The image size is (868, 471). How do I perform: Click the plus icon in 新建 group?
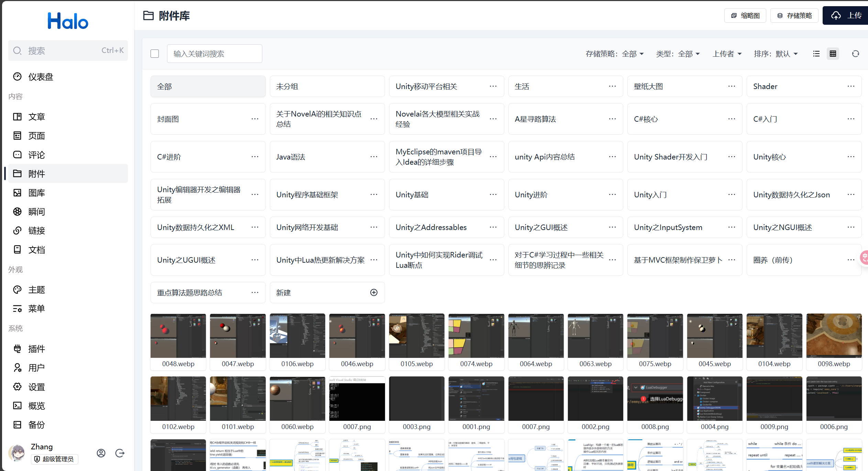374,292
